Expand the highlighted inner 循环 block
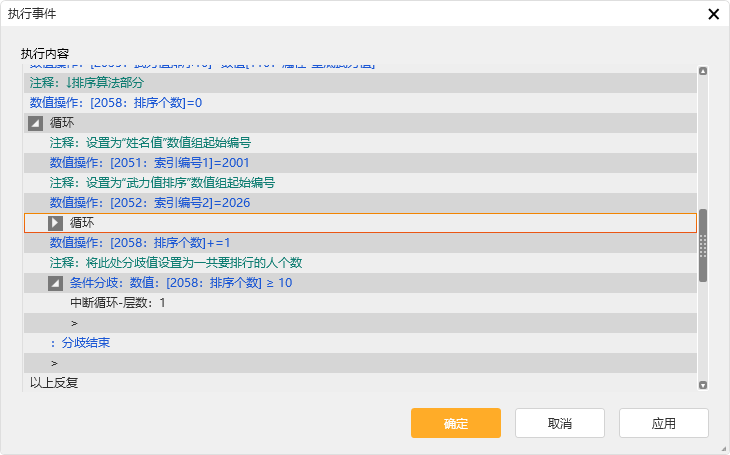This screenshot has height=455, width=730. pyautogui.click(x=56, y=223)
